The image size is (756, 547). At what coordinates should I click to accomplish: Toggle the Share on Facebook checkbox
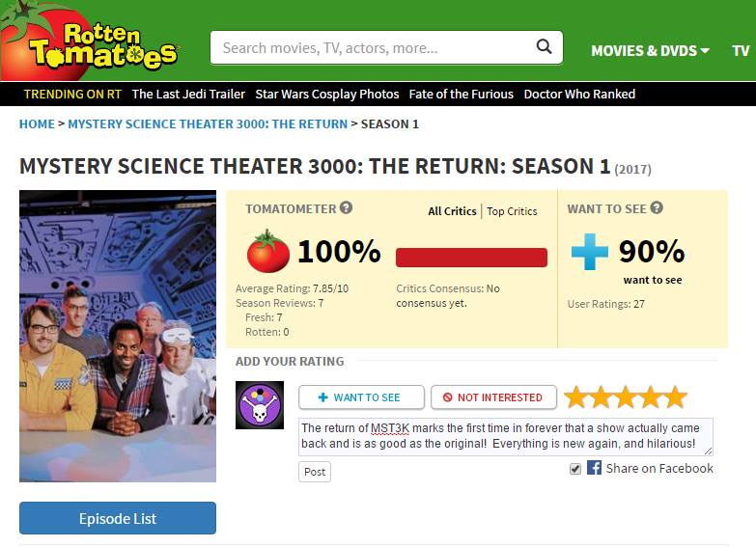pos(575,469)
